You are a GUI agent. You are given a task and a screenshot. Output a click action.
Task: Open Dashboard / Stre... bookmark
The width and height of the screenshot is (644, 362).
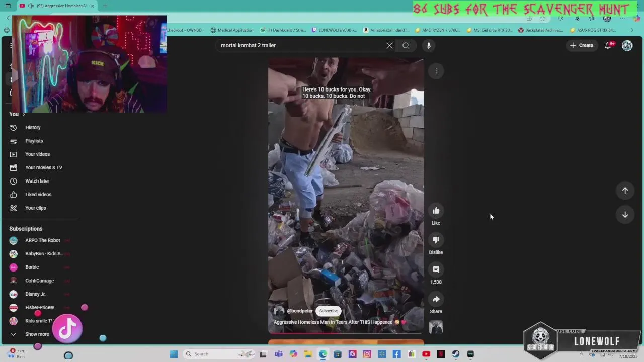coord(283,30)
